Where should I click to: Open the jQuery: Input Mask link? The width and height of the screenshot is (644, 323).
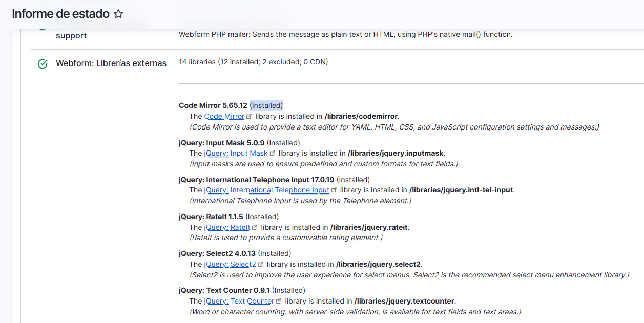point(235,153)
